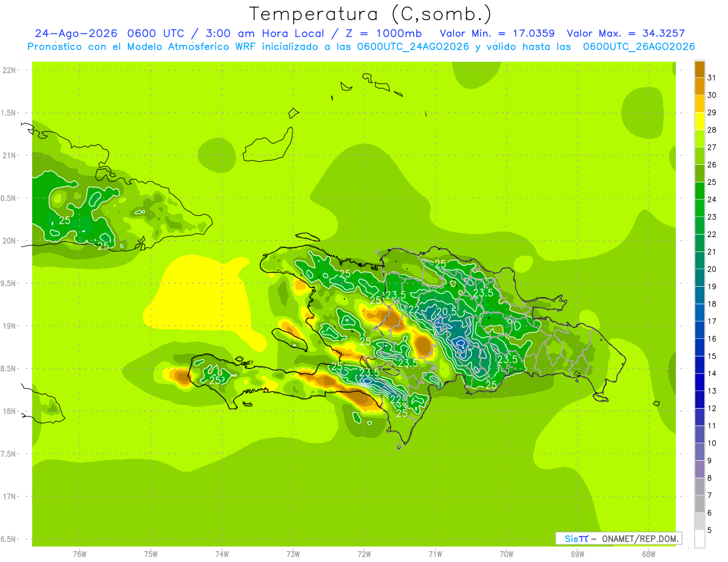Click the legend value "17"
The width and height of the screenshot is (728, 562).
(712, 321)
